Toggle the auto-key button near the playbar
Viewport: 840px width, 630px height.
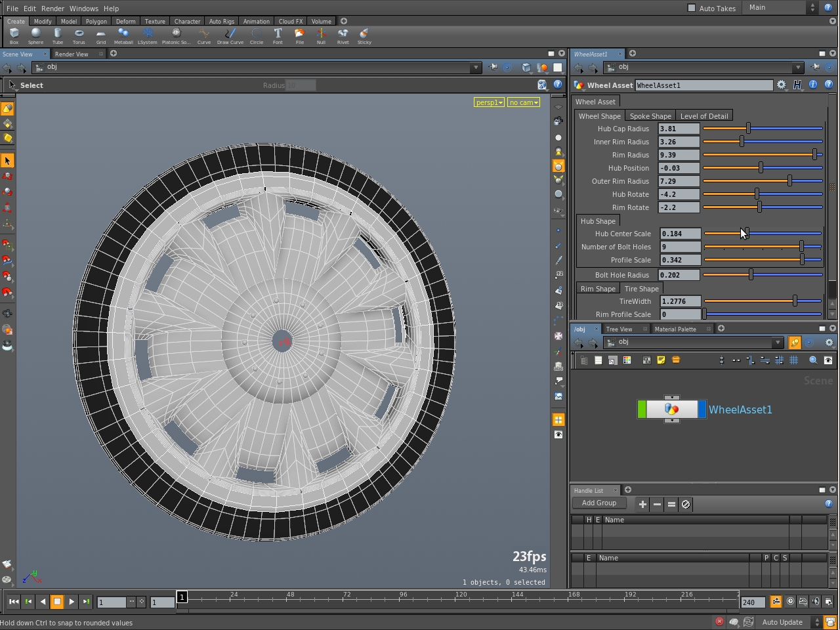(776, 601)
